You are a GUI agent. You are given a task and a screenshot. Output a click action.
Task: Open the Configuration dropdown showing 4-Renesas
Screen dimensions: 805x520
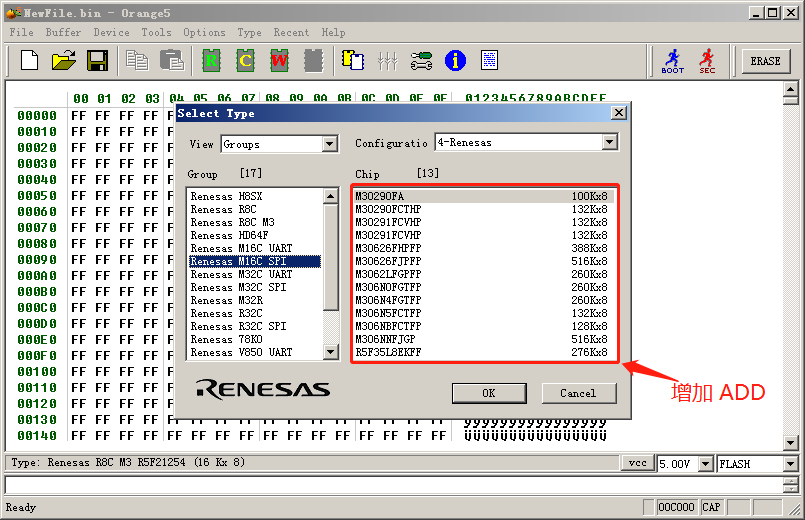click(x=609, y=143)
